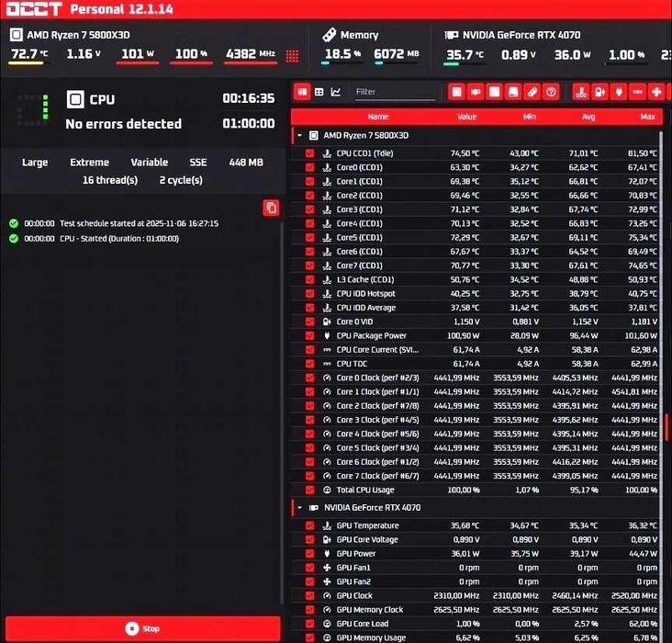Toggle the Core 0 VID checkbox

[x=310, y=321]
